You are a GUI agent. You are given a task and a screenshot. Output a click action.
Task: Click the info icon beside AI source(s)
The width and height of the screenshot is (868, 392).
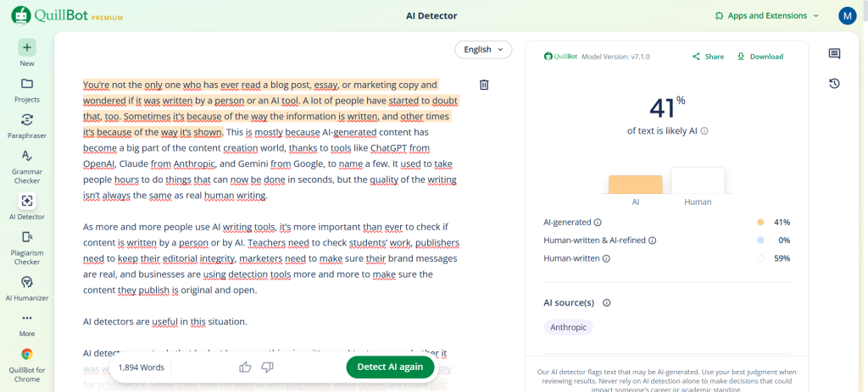pos(606,303)
